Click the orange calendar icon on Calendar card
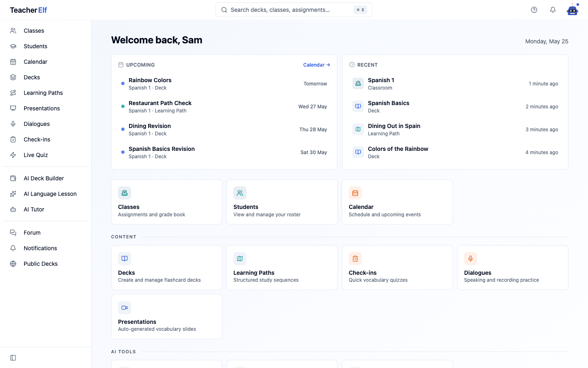 355,193
